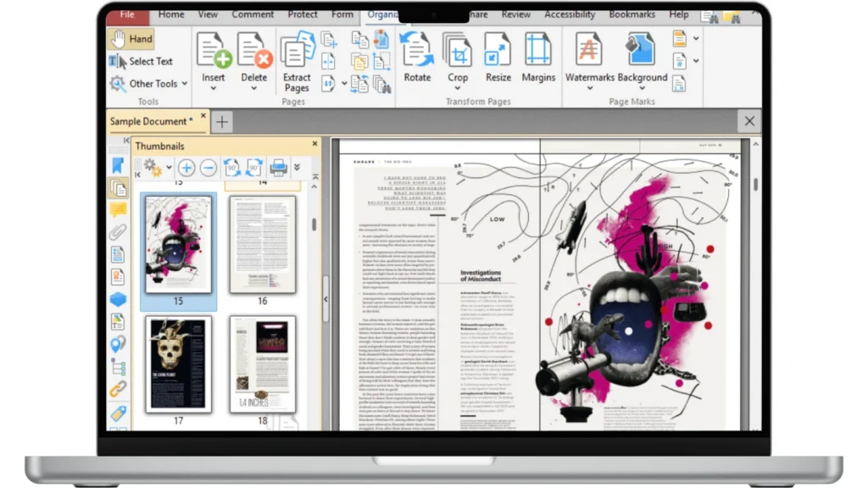
Task: Open the Bookmarks pane from sidebar
Action: click(118, 166)
